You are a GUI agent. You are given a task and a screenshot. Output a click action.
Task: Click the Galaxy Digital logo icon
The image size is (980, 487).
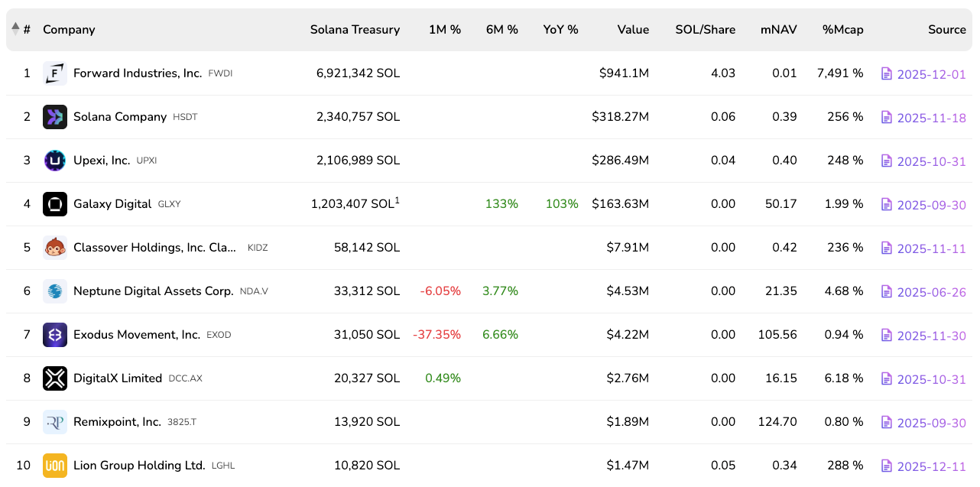(55, 204)
